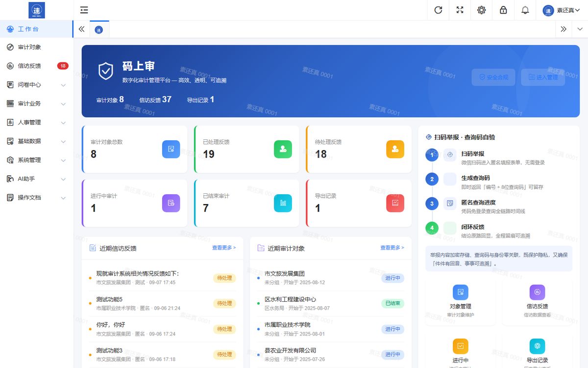Screen dimensions: 588x368
Task: Click 已结束 tag on 区水利工程建设中心
Action: pos(392,303)
